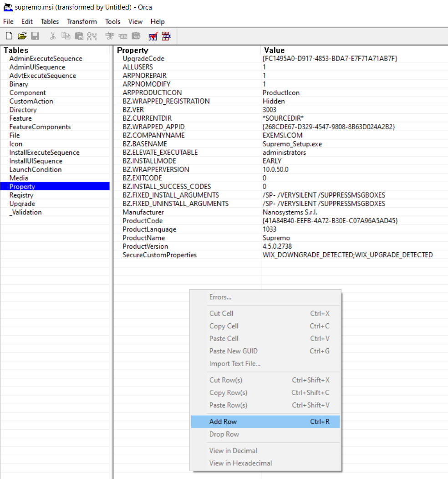Screen dimensions: 448x479
Task: Click the Paste clipboard toolbar icon
Action: click(79, 36)
